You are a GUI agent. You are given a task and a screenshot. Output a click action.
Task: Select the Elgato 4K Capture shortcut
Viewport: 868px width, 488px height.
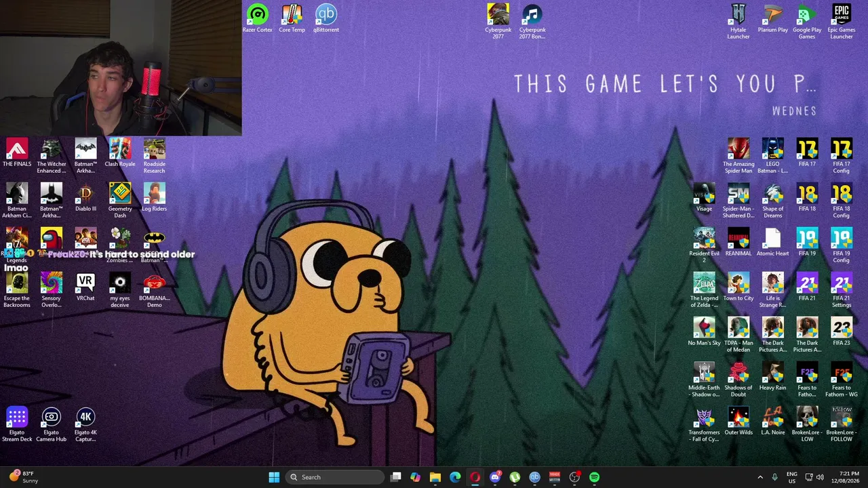pos(85,424)
